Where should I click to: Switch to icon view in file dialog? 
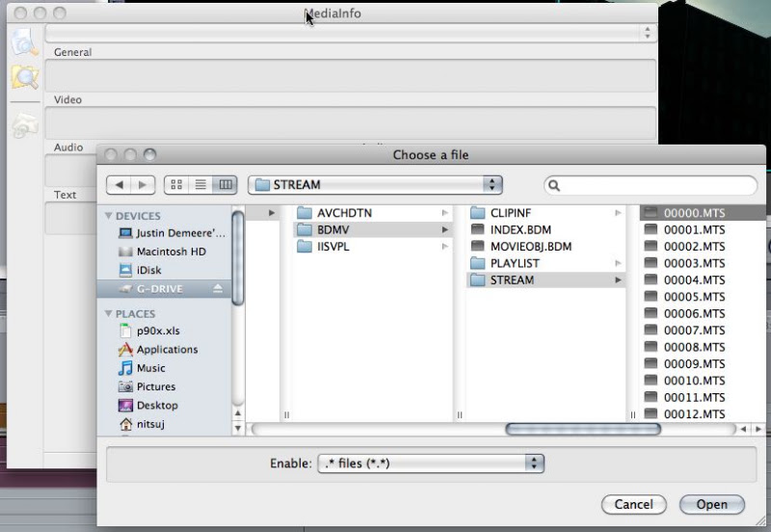tap(176, 185)
